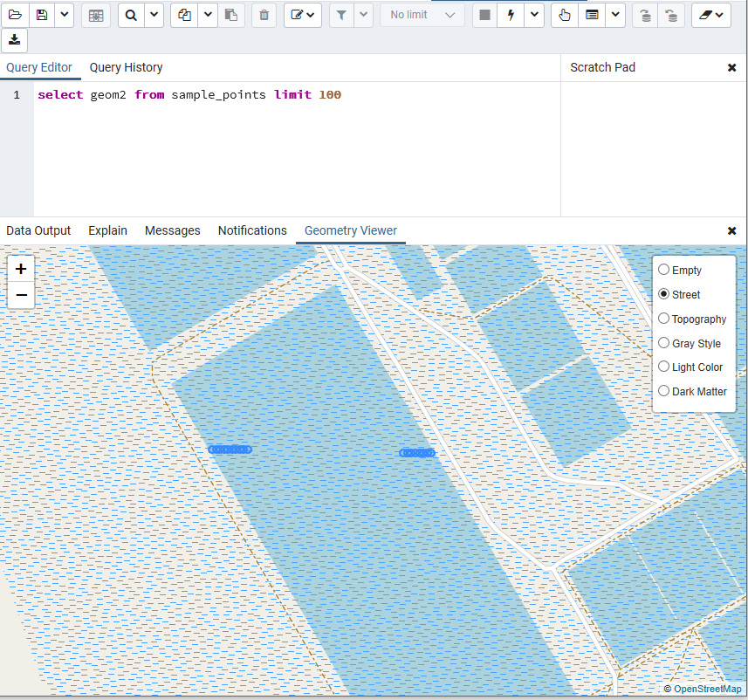This screenshot has width=748, height=700.
Task: Open the OpenStreetMap attribution link
Action: 707,690
